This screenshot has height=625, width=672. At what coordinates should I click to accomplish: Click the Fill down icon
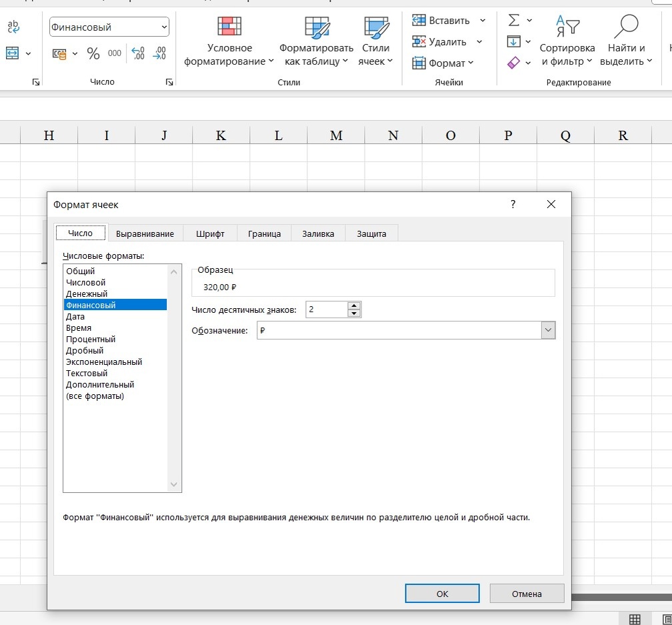coord(513,41)
